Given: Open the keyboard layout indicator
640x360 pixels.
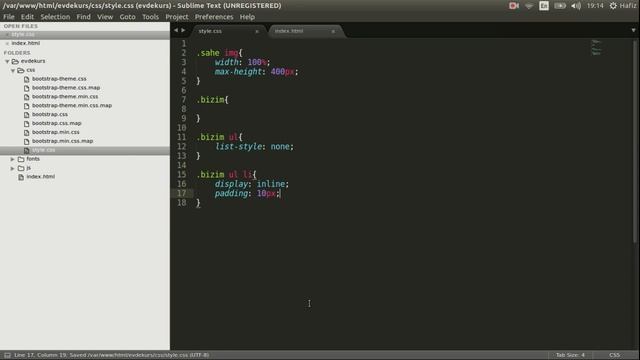Looking at the screenshot, I should pos(544,6).
